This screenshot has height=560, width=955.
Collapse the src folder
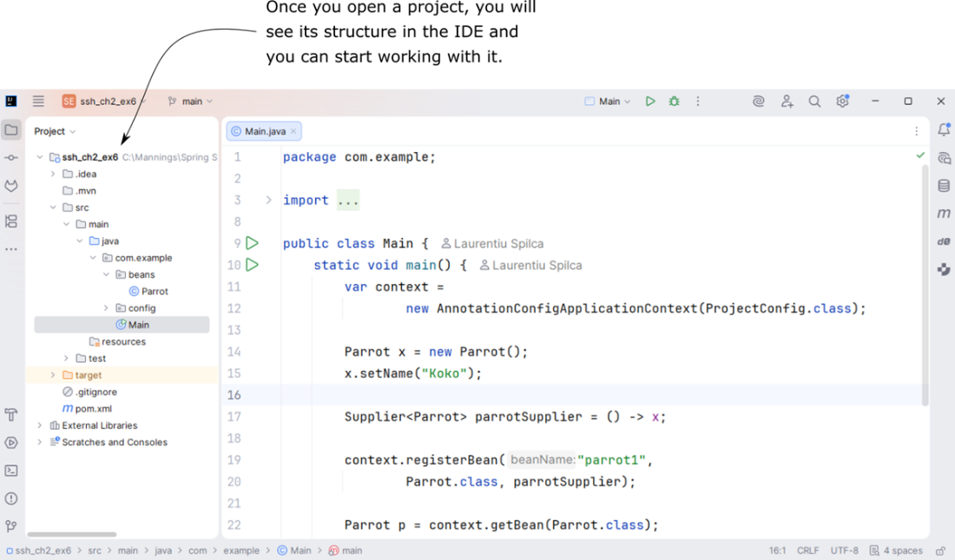point(53,208)
